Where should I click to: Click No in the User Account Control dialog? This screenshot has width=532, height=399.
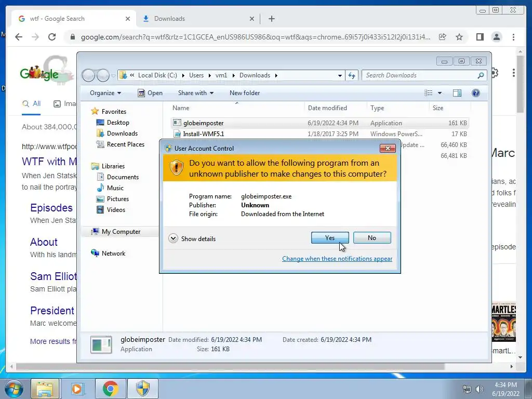372,238
